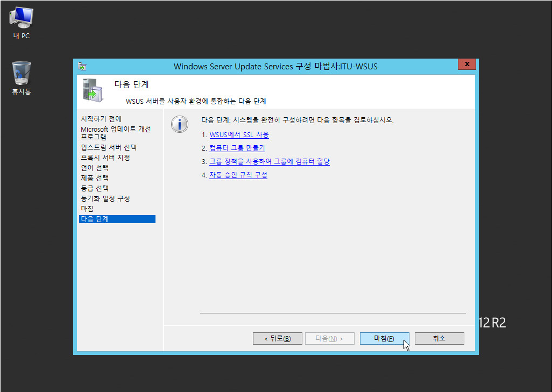Go to the '업스트림 서버 선택' step
The image size is (552, 392).
coord(108,147)
